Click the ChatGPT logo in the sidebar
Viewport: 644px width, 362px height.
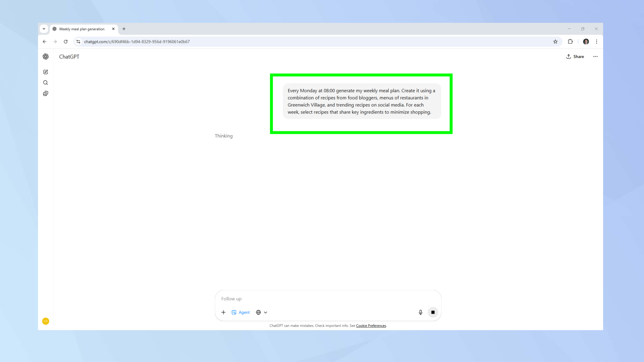click(x=45, y=56)
